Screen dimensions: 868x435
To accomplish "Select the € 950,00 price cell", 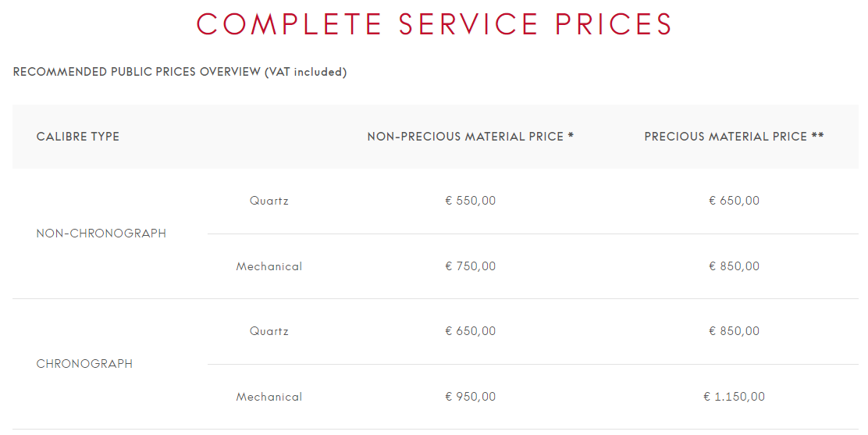I will click(471, 396).
